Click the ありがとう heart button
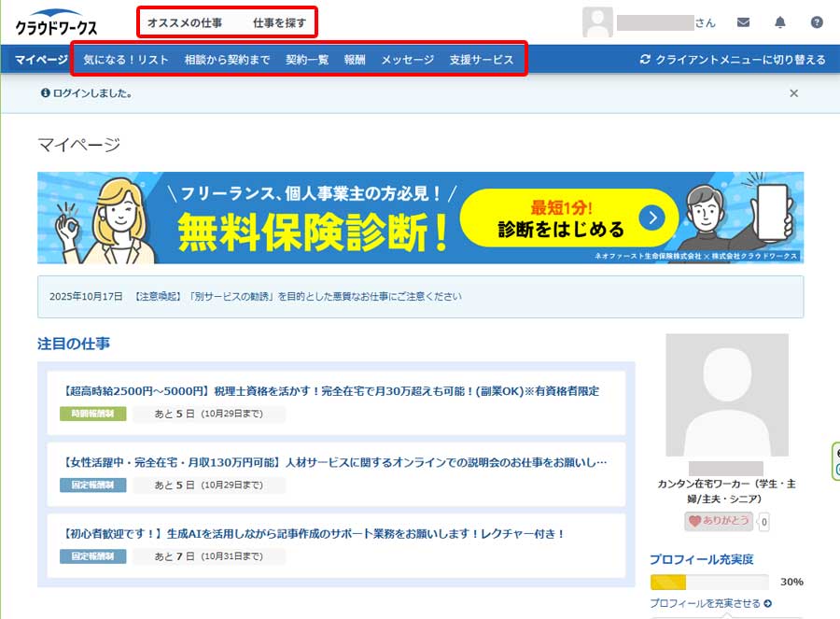 coord(719,521)
